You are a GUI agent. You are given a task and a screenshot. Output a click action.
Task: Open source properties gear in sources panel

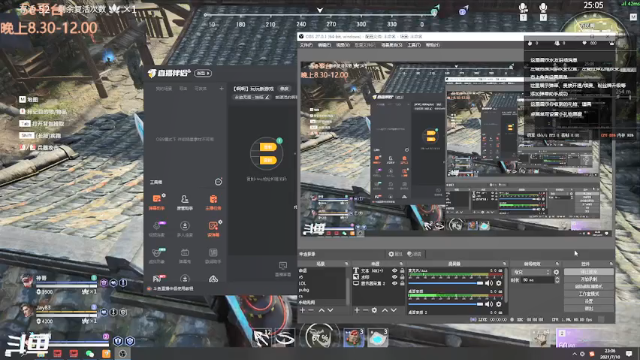[374, 310]
